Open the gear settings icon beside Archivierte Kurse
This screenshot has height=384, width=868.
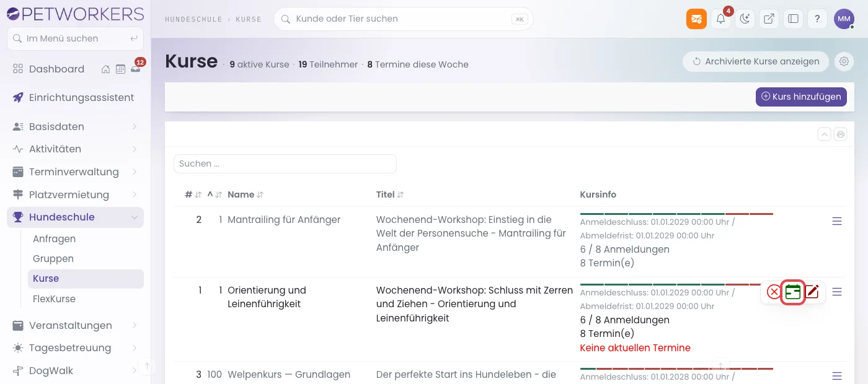tap(844, 61)
